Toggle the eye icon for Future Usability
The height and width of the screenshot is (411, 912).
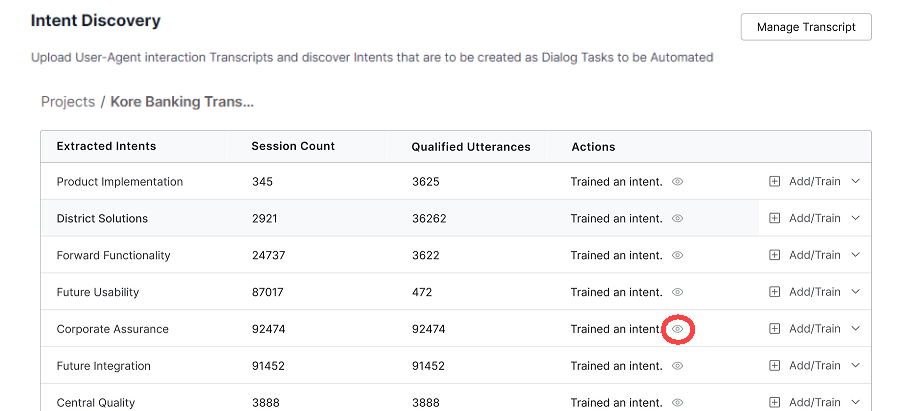677,292
